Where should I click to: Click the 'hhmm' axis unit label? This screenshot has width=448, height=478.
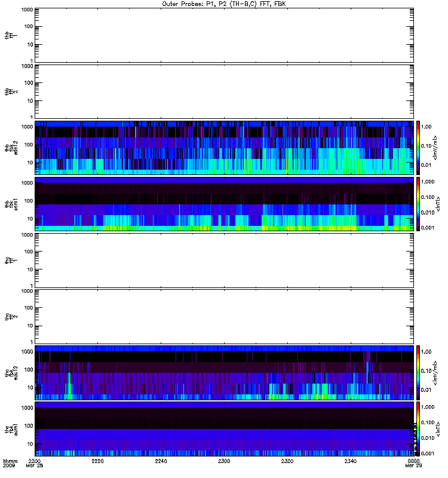pos(10,461)
